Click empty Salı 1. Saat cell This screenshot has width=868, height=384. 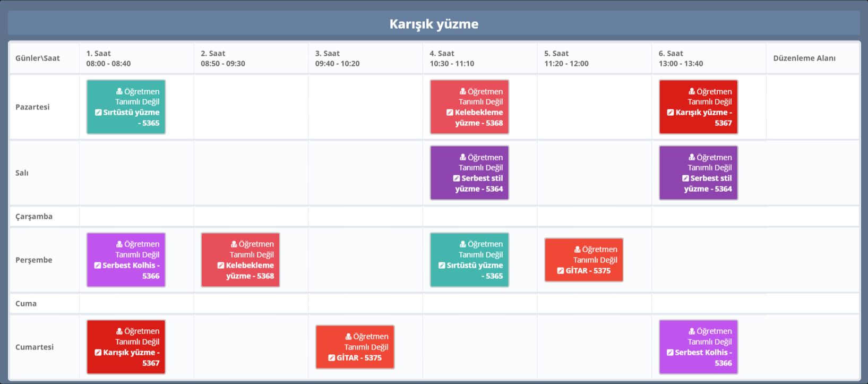[136, 173]
